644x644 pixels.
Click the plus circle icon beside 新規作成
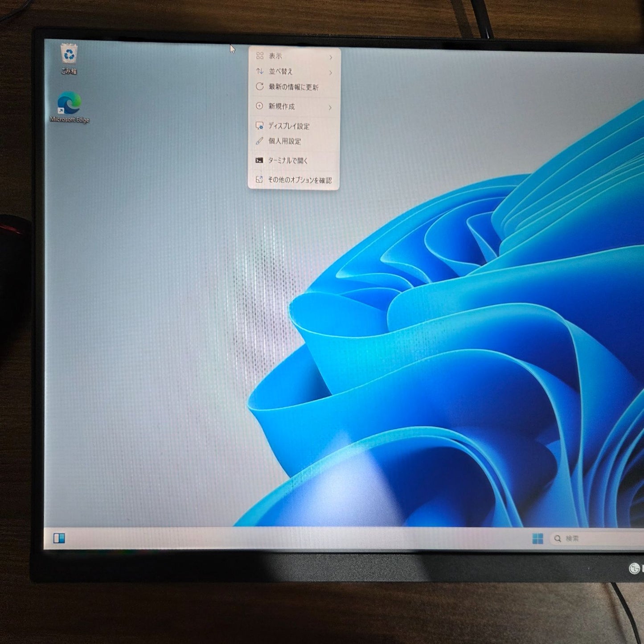259,106
